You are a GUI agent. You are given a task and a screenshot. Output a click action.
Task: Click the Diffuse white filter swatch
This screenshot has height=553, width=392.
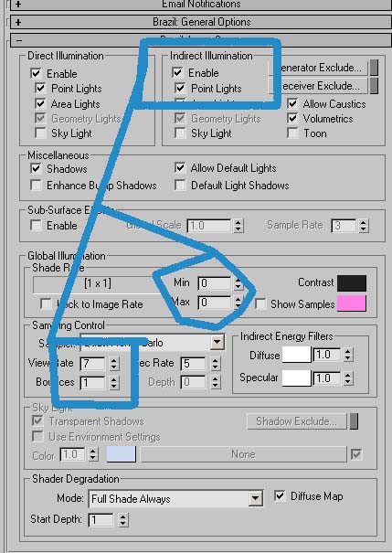(x=296, y=355)
